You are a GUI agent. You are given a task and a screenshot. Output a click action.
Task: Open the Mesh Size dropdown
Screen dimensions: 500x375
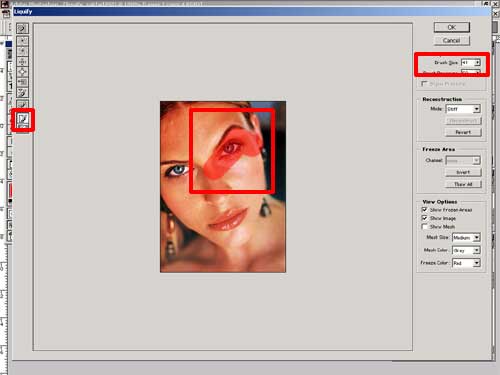(x=466, y=237)
